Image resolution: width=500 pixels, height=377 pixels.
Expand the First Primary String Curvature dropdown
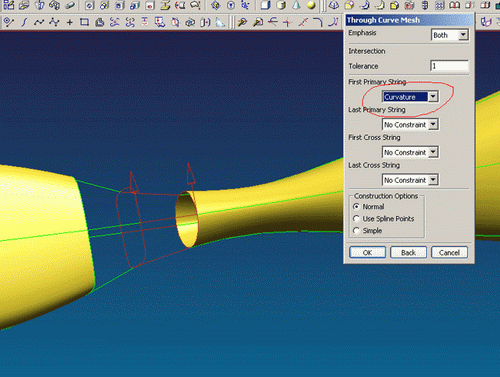coord(410,97)
